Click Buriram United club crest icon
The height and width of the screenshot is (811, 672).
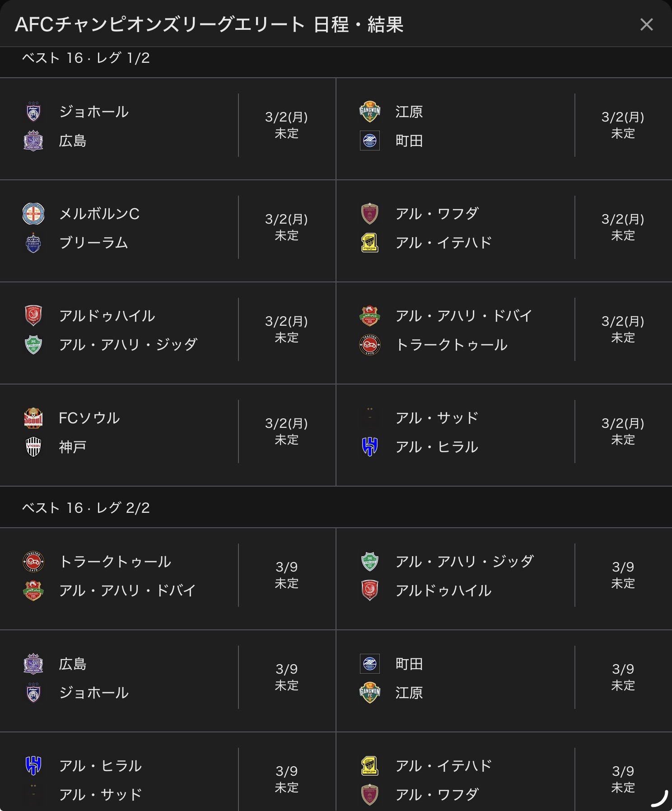(33, 243)
